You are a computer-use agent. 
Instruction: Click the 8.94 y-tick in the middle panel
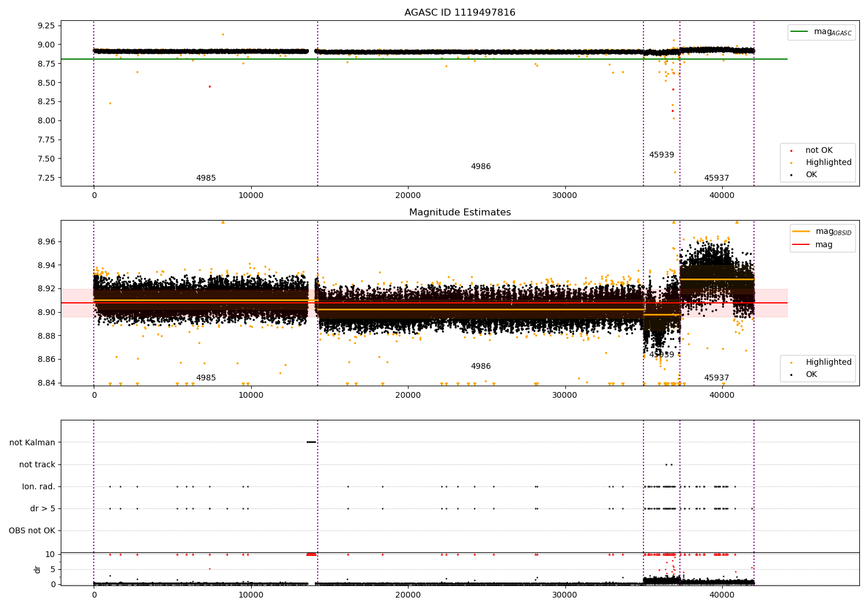[46, 266]
